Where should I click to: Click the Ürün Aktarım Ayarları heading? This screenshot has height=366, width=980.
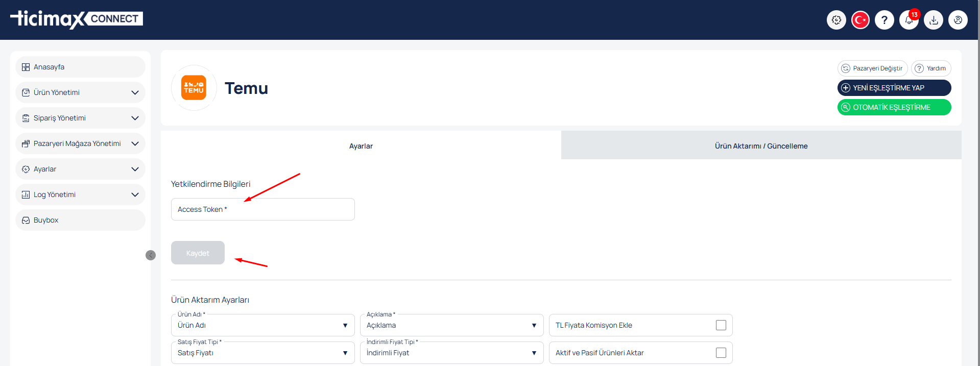pyautogui.click(x=210, y=300)
